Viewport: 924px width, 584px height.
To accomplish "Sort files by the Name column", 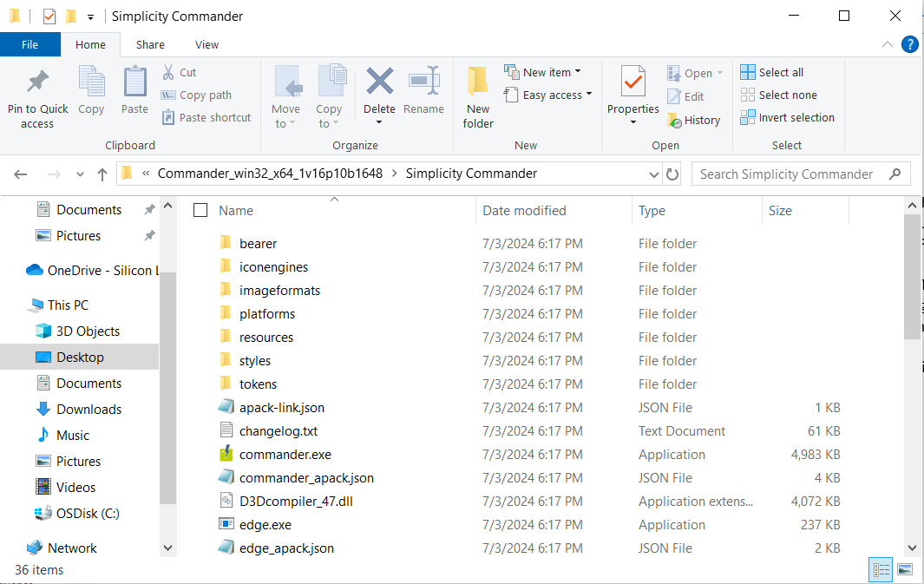I will pos(236,210).
